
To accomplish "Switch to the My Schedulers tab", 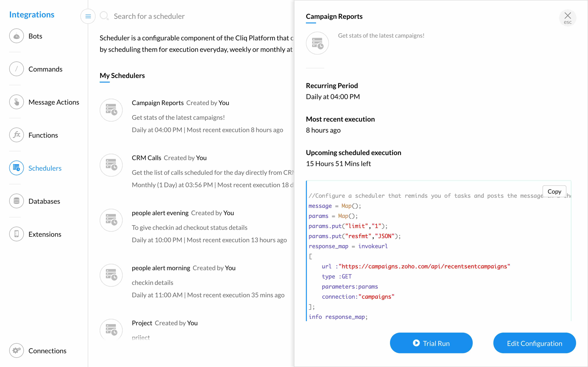I will tap(122, 76).
